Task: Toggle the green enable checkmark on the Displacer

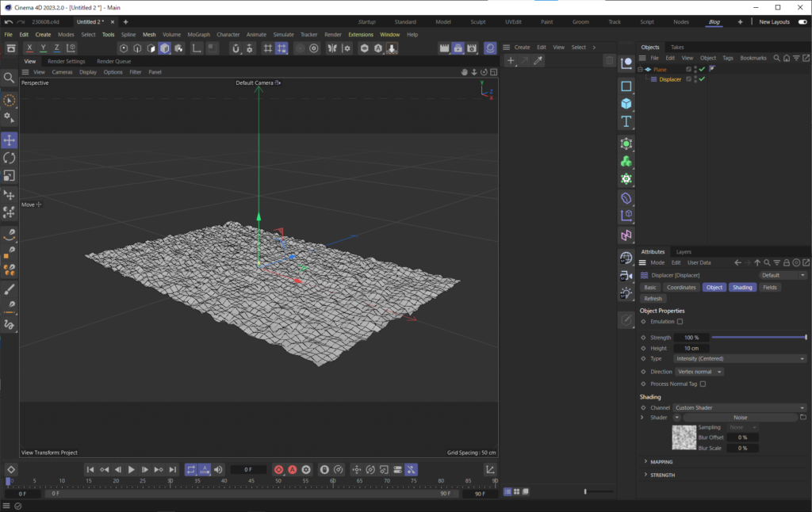Action: point(700,79)
